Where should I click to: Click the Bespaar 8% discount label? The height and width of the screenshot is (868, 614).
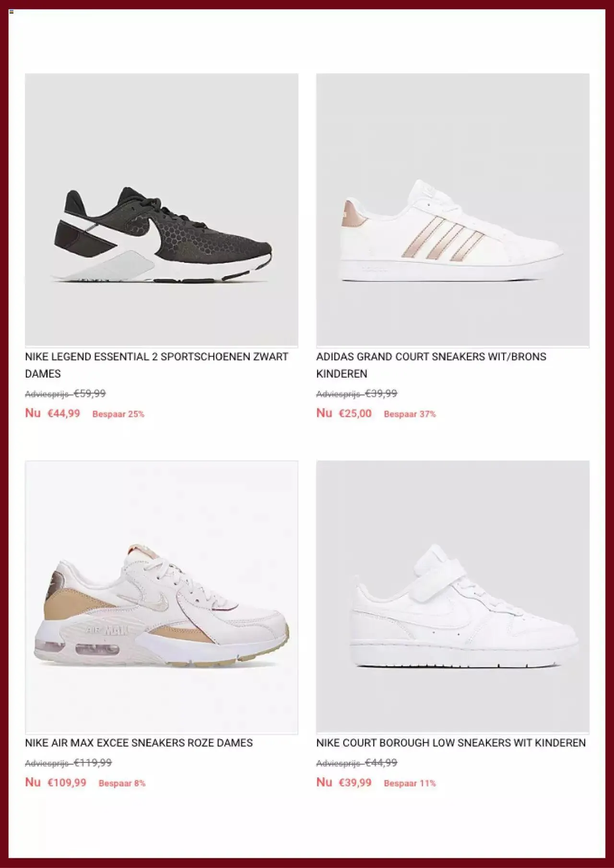coord(122,783)
